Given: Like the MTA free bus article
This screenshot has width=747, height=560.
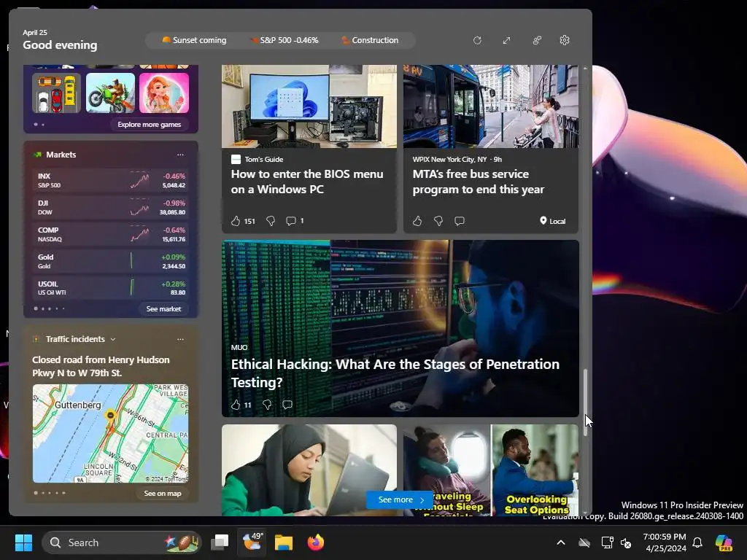Looking at the screenshot, I should point(417,221).
